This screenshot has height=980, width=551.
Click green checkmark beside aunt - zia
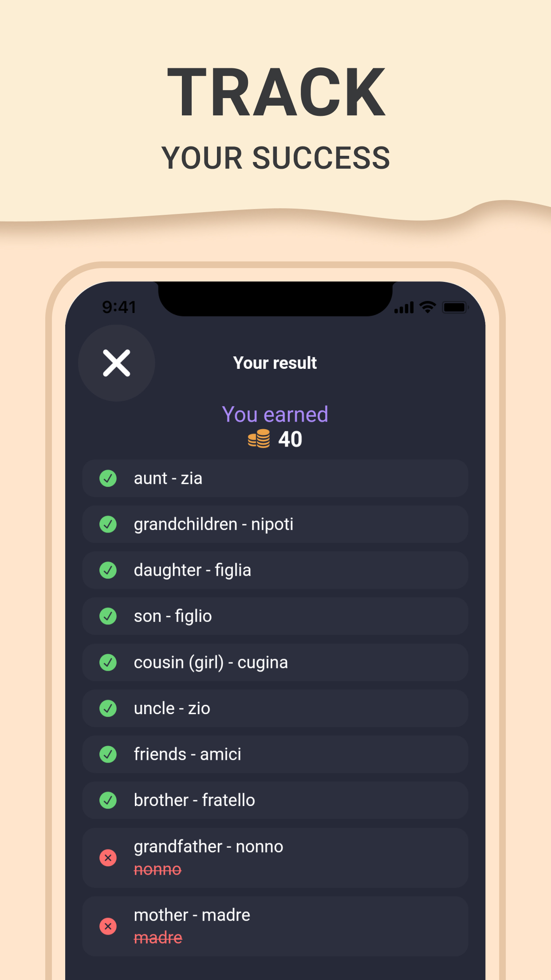108,478
